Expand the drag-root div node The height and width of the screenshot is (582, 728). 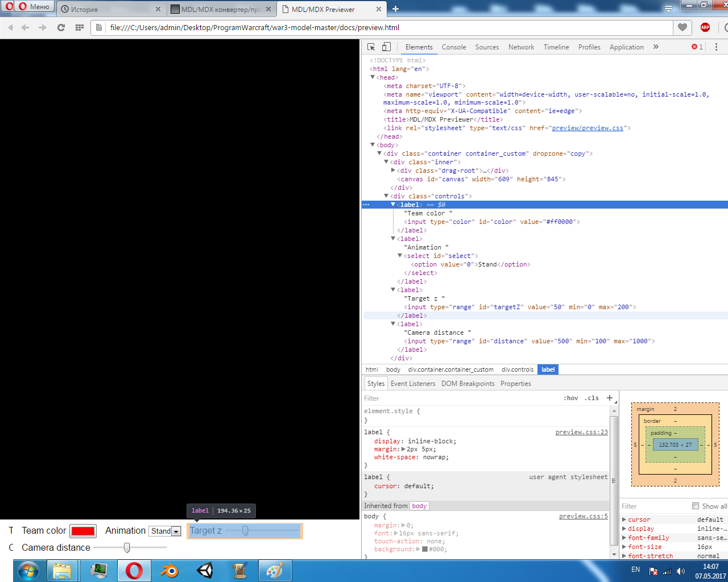pos(393,171)
